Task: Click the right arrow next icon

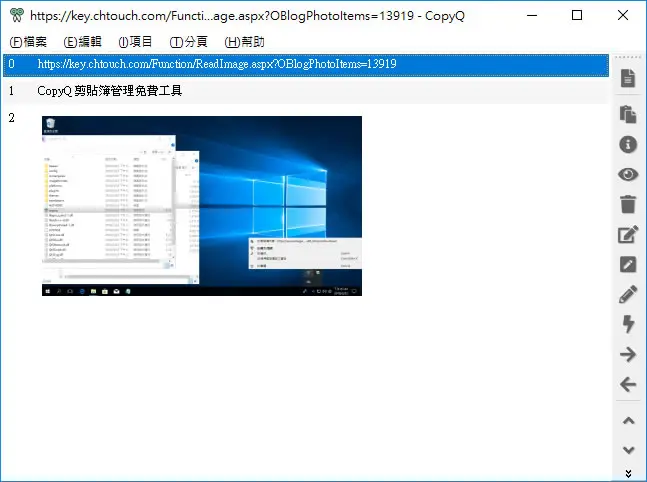Action: coord(628,354)
